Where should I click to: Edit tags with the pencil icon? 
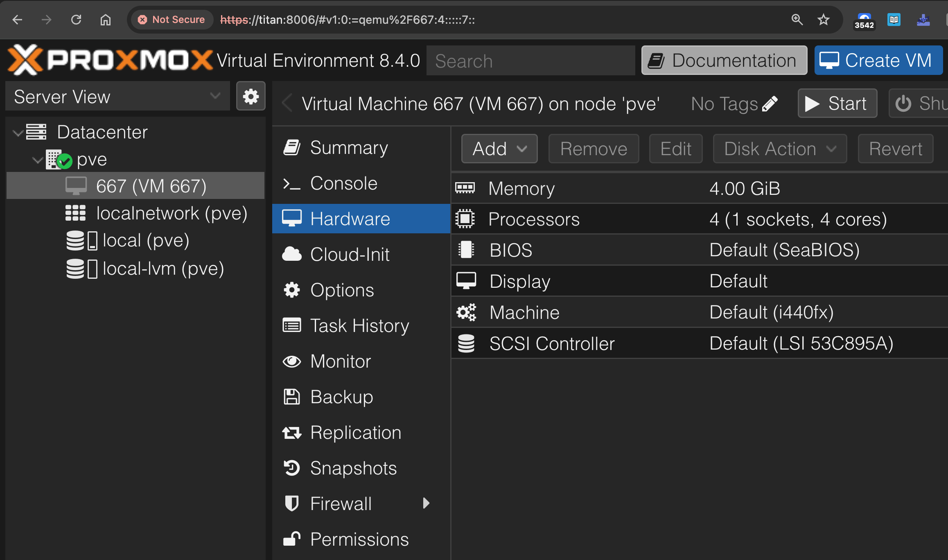click(770, 104)
